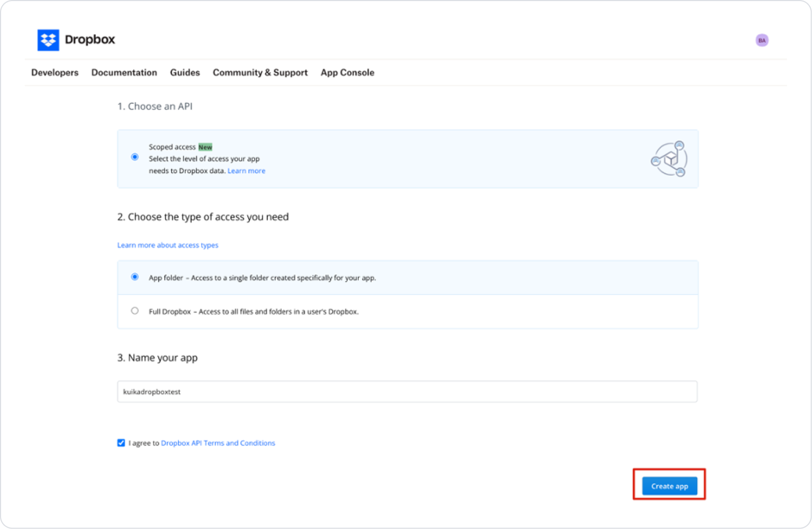Choose the Full Dropbox access option

[x=135, y=311]
